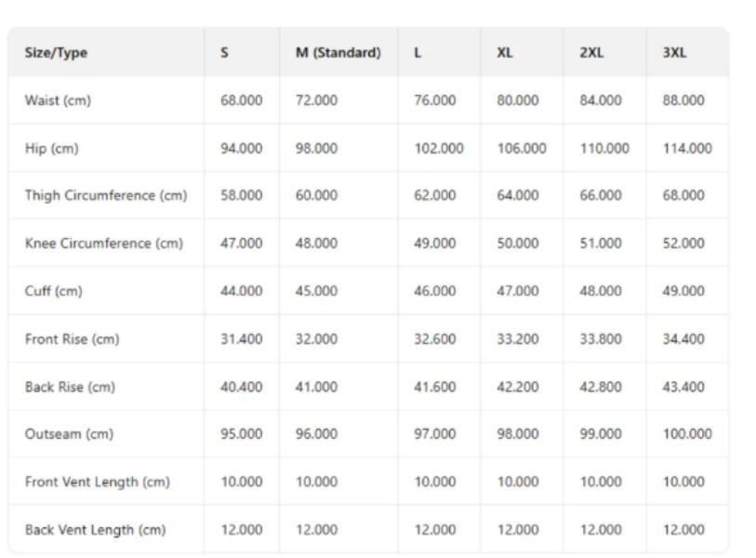This screenshot has width=756, height=558.
Task: Select the 68.000 waist value for S
Action: click(241, 100)
